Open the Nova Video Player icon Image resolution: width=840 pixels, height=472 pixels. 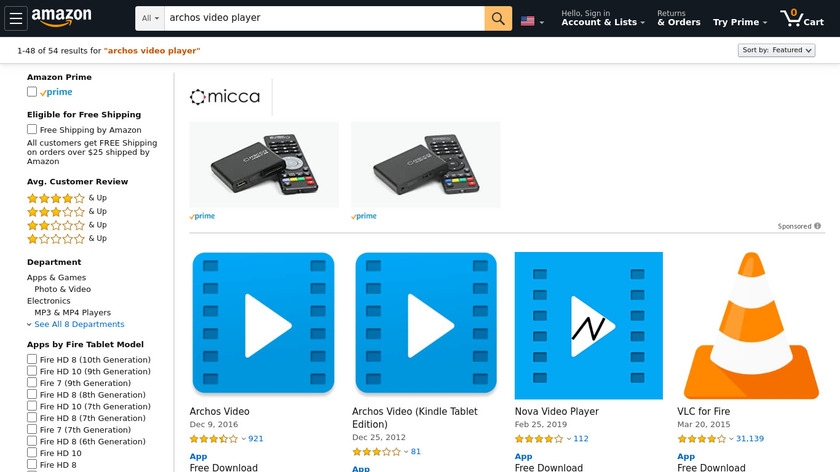coord(588,326)
